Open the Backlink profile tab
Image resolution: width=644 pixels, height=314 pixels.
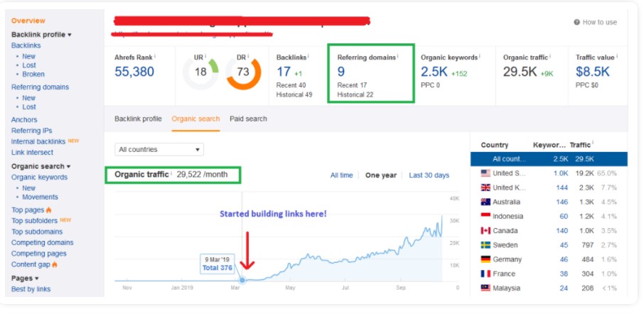138,119
